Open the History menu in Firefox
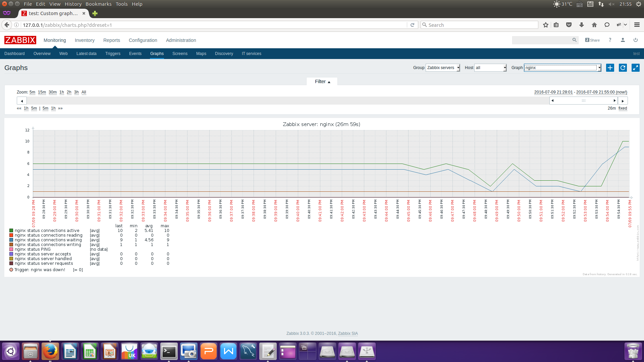The image size is (644, 362). pyautogui.click(x=73, y=4)
